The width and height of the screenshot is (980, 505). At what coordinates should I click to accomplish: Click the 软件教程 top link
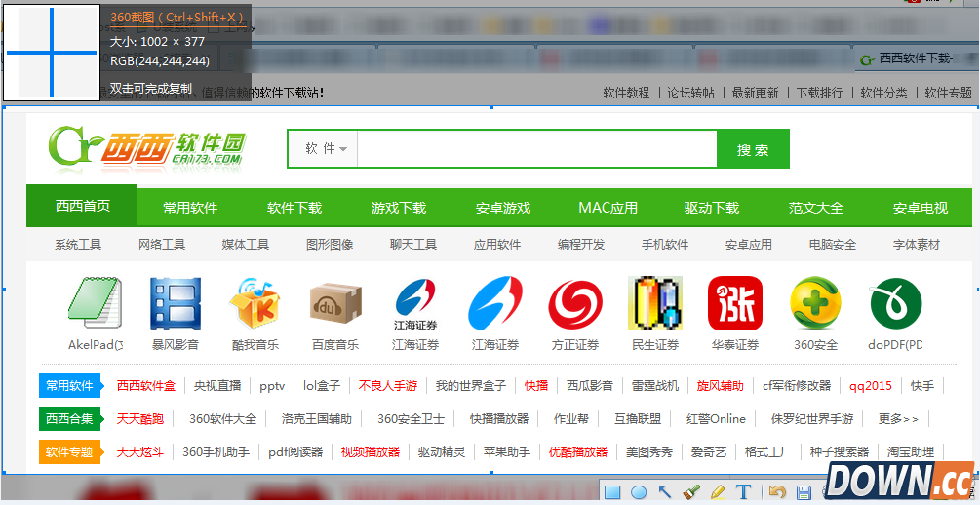pyautogui.click(x=626, y=94)
